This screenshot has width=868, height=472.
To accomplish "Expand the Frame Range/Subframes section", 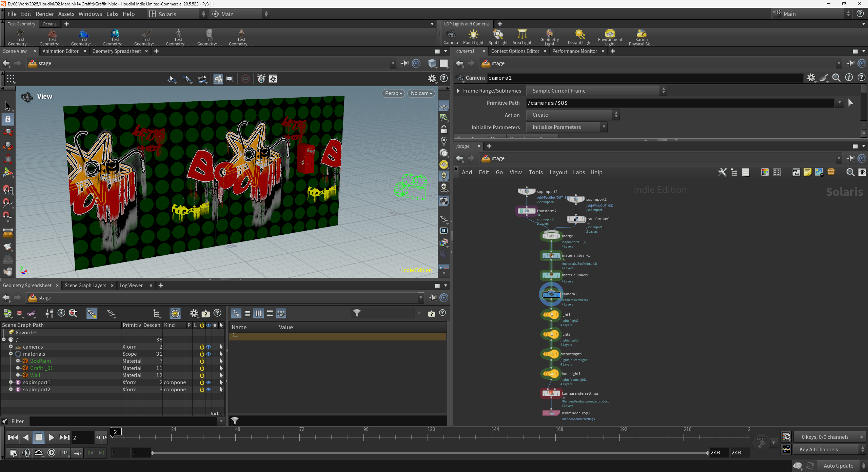I will tap(458, 91).
